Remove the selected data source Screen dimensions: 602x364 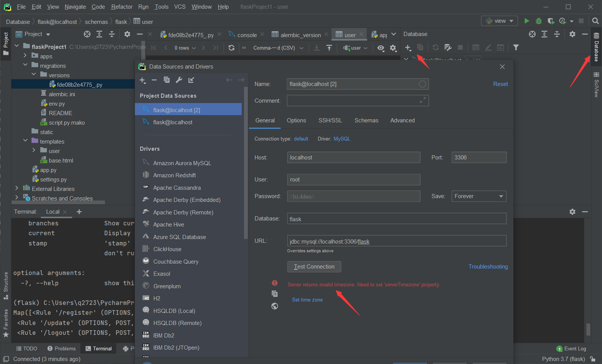pos(154,80)
